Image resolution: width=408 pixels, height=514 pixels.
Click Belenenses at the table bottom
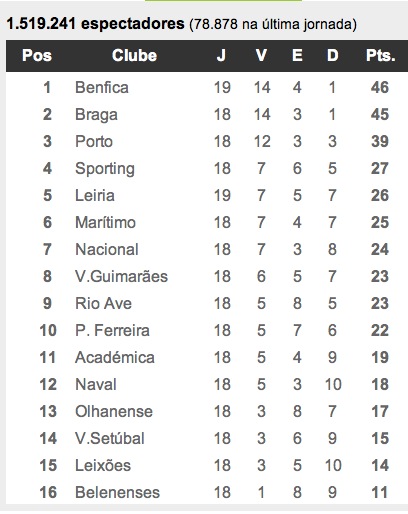tap(117, 493)
